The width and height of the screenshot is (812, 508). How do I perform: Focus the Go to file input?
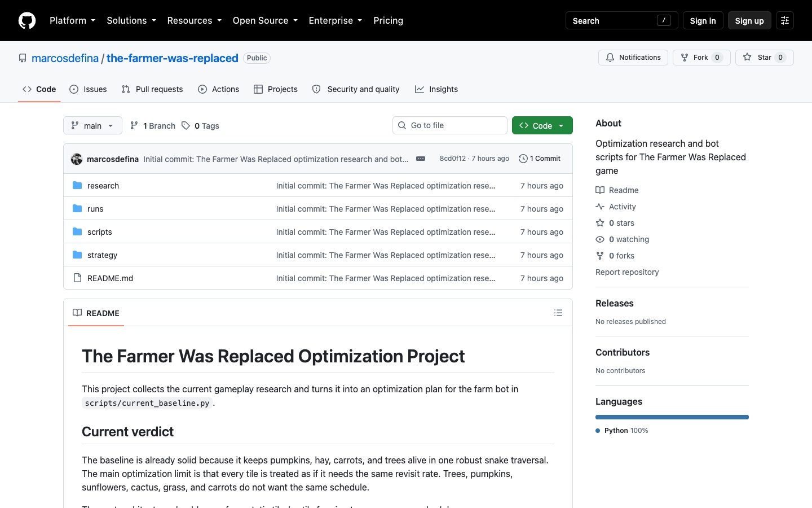click(450, 125)
